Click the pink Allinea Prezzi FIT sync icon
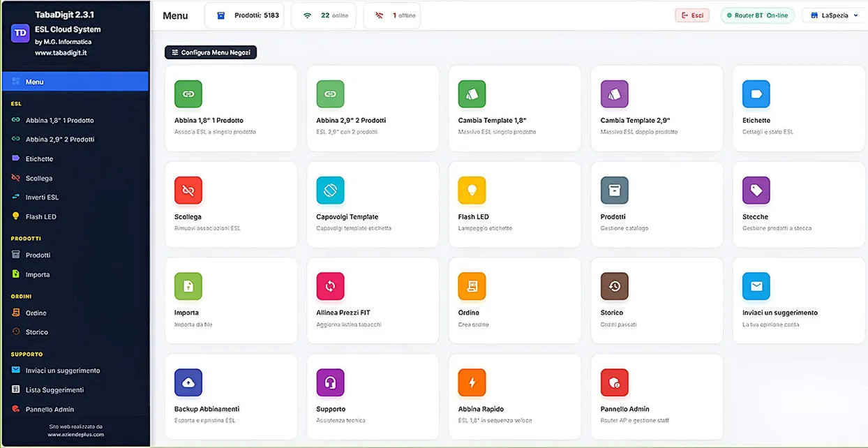 tap(330, 286)
